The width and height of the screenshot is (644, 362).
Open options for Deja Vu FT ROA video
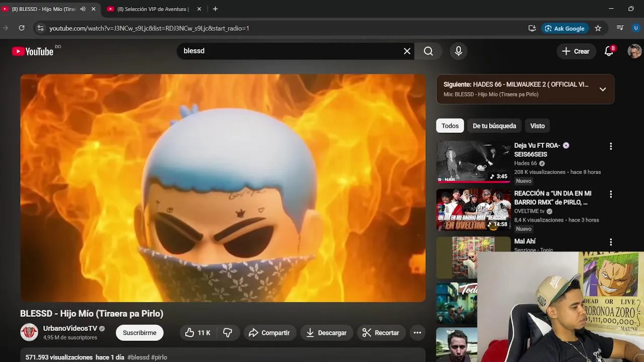pyautogui.click(x=611, y=146)
